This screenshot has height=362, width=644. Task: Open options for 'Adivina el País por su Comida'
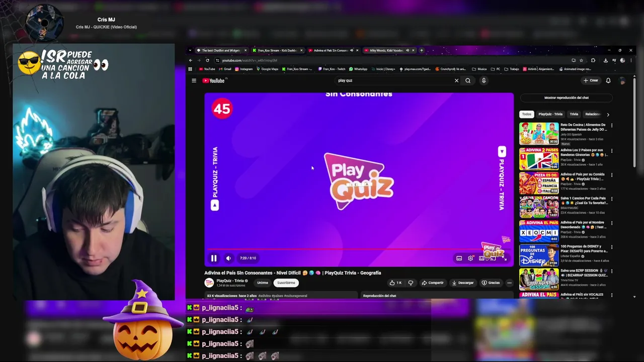pyautogui.click(x=612, y=175)
